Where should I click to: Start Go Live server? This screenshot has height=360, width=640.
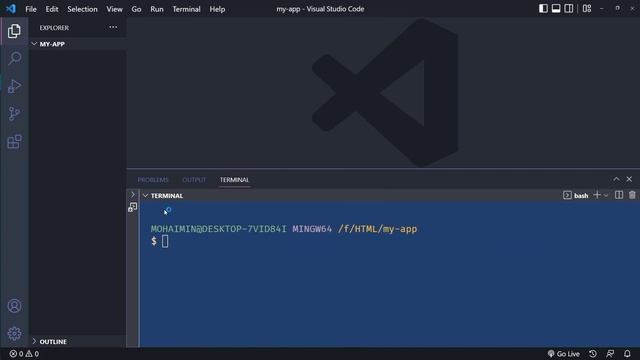tap(564, 353)
